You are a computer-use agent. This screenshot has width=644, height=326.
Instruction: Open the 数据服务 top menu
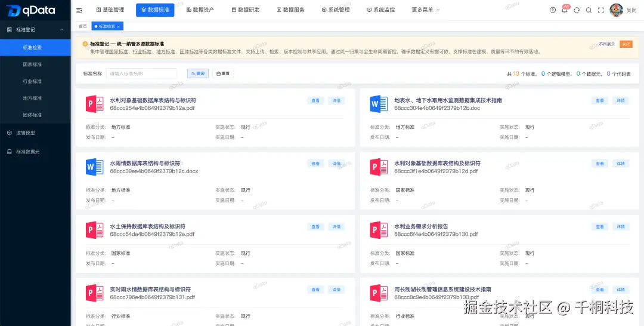(x=290, y=10)
